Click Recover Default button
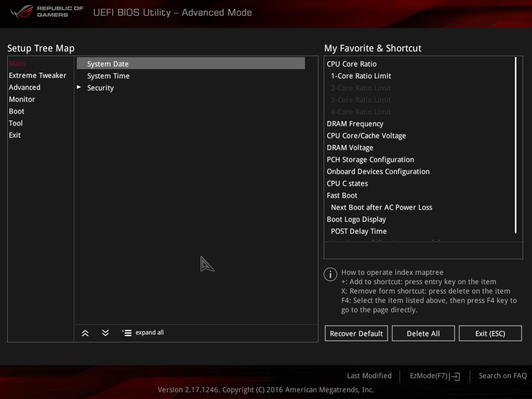The image size is (532, 399). pyautogui.click(x=356, y=334)
